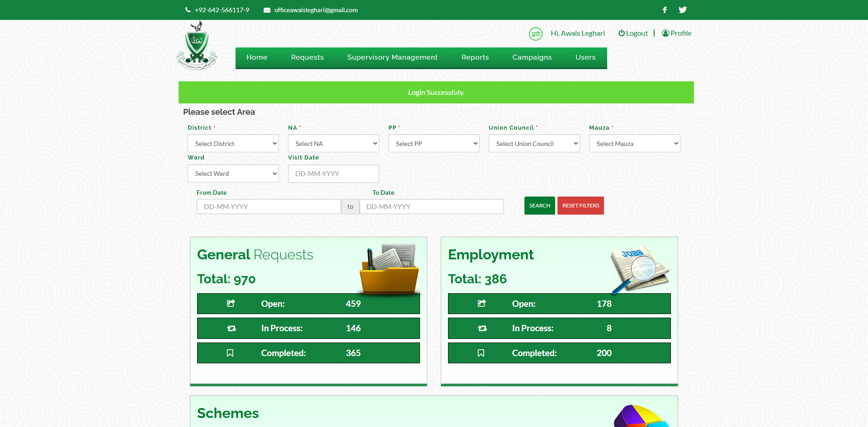Viewport: 868px width, 427px height.
Task: Click the Schemes pie chart image
Action: click(x=642, y=416)
